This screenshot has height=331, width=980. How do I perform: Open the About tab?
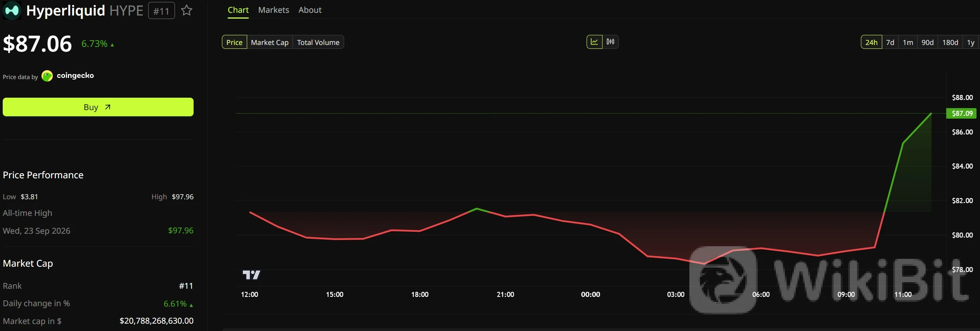[x=310, y=10]
